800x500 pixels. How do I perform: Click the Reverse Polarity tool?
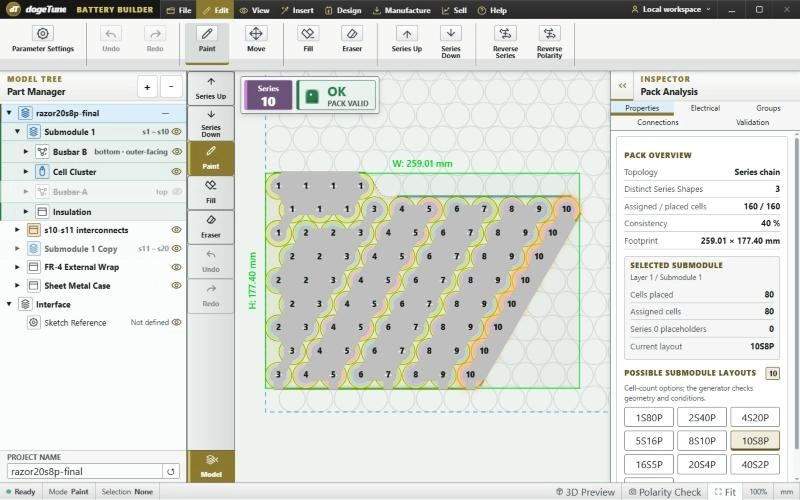(549, 42)
